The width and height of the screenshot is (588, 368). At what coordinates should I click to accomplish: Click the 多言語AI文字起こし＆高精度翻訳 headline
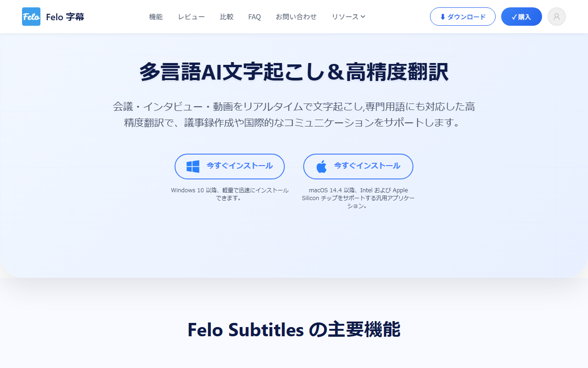pos(294,72)
